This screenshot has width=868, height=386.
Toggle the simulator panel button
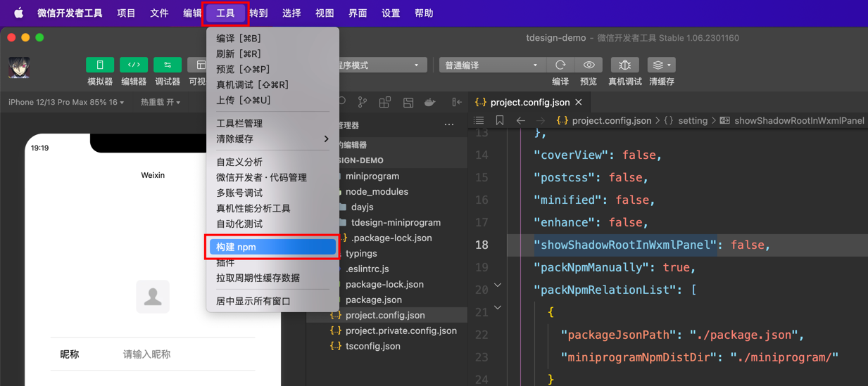[x=100, y=65]
